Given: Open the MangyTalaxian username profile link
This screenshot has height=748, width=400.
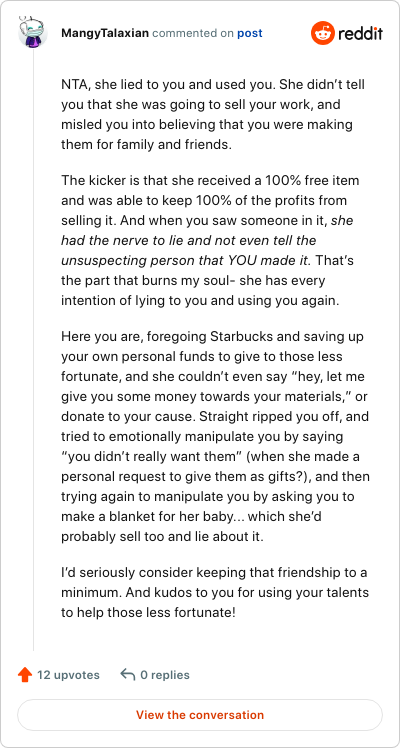Looking at the screenshot, I should pos(105,33).
